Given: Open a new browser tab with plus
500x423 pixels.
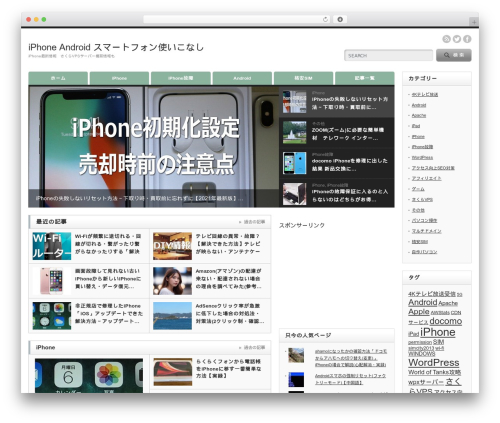Looking at the screenshot, I should (x=474, y=22).
